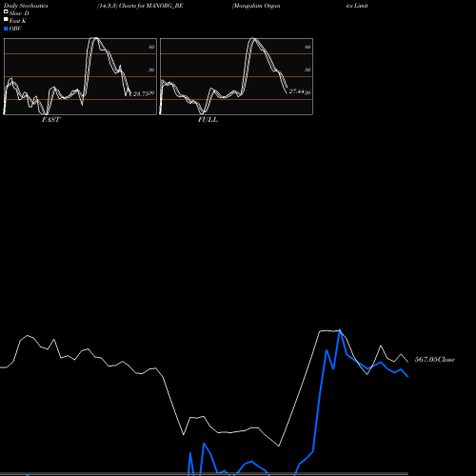Select the 'Fast K' legend label
This screenshot has width=476, height=476.
(x=18, y=21)
